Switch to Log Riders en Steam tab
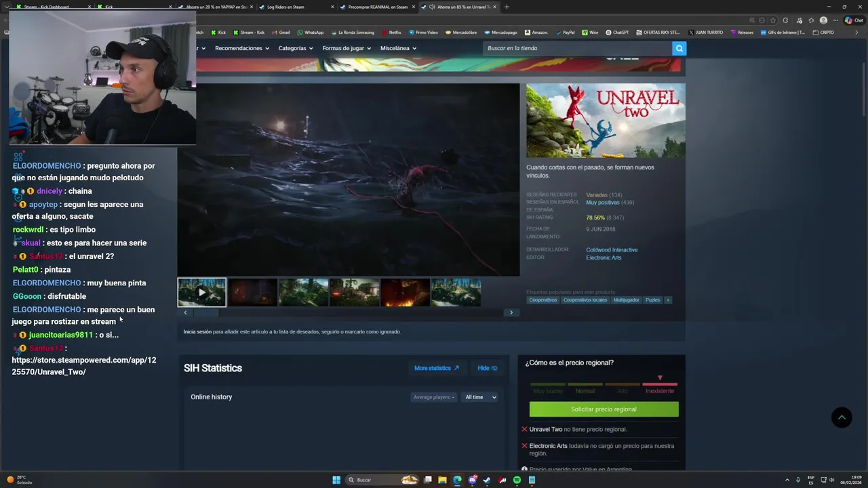The height and width of the screenshot is (488, 868). 296,7
